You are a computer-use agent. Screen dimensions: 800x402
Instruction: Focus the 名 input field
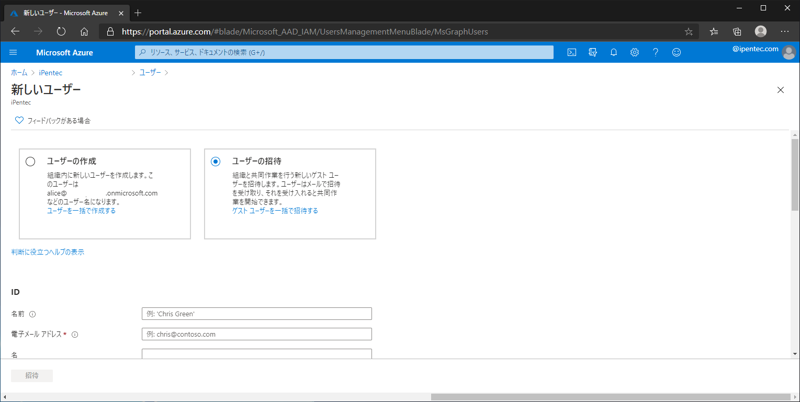coord(257,353)
